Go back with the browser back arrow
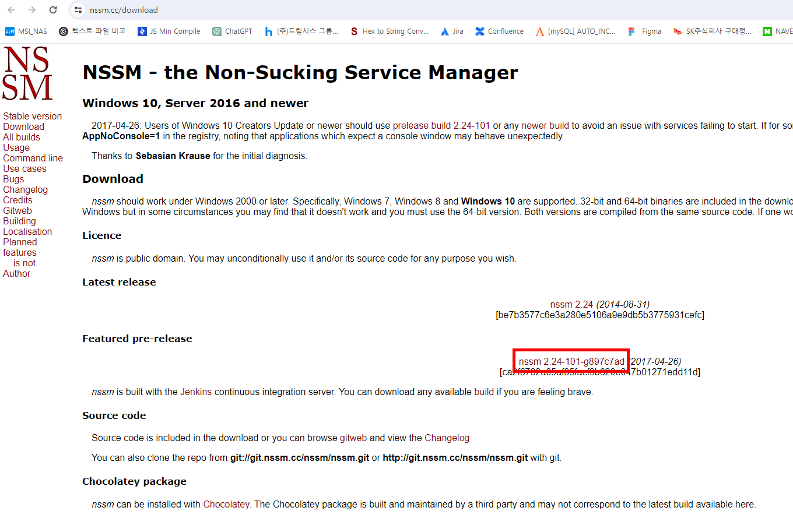The width and height of the screenshot is (793, 532). (x=11, y=10)
